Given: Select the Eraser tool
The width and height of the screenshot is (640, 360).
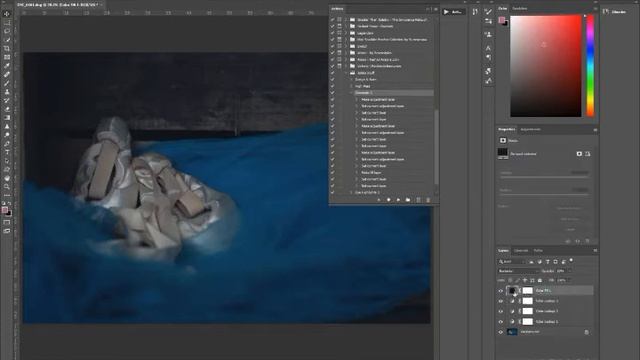Looking at the screenshot, I should pos(7,109).
